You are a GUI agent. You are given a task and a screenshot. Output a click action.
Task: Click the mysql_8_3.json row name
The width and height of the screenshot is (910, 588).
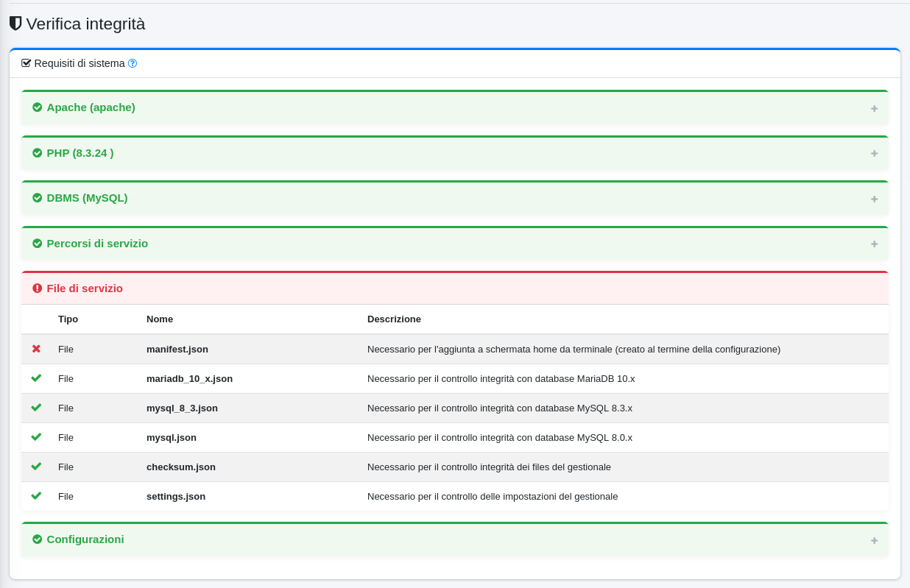pos(182,408)
